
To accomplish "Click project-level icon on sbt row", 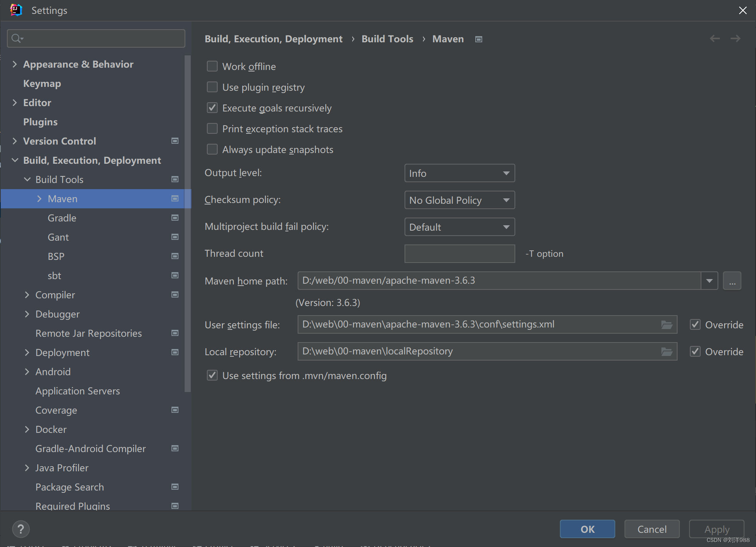I will pyautogui.click(x=175, y=276).
